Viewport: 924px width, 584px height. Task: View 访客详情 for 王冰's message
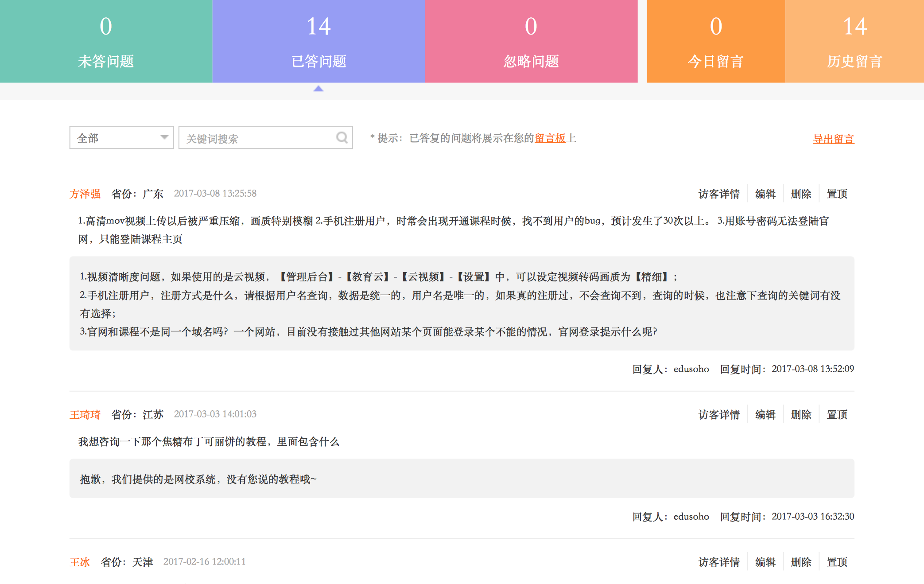(x=719, y=562)
